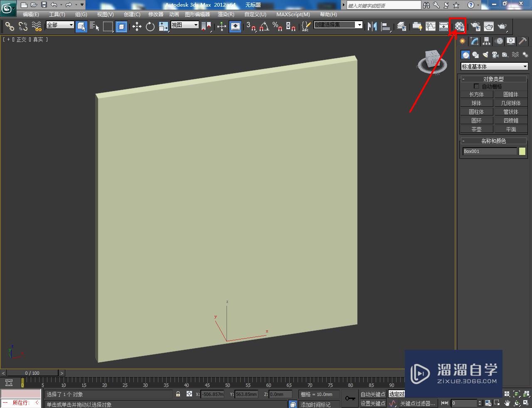This screenshot has width=532, height=408.
Task: Activate the Select and Rotate tool
Action: [150, 26]
